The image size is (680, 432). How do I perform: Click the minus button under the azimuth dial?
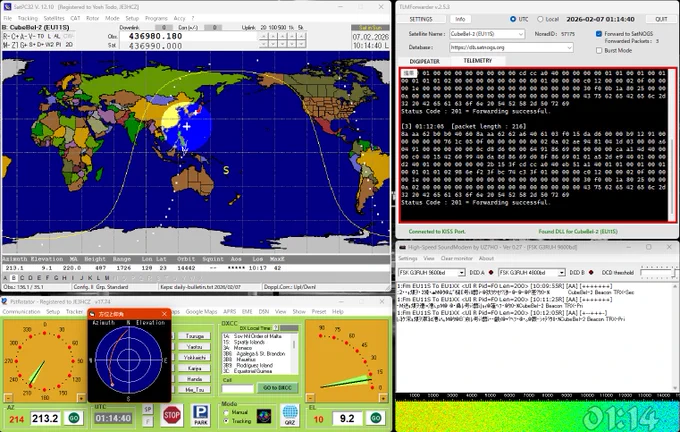(x=8, y=398)
